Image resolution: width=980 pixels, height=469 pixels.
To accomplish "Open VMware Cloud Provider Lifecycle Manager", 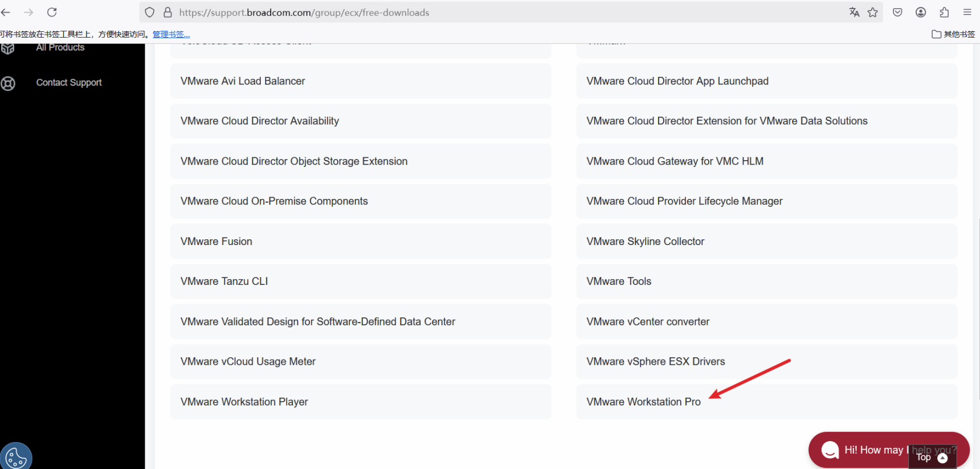I will pos(767,201).
